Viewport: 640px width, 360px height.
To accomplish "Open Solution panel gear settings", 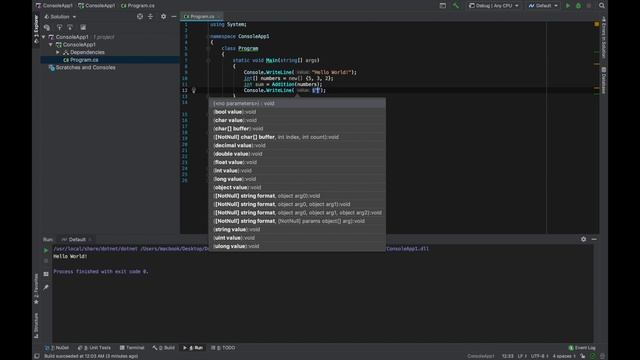I will click(163, 16).
